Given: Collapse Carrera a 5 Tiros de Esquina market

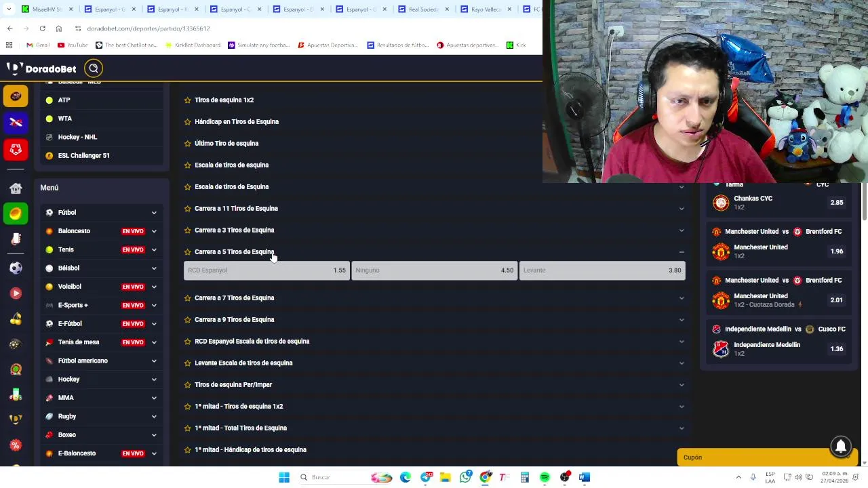Looking at the screenshot, I should (682, 252).
